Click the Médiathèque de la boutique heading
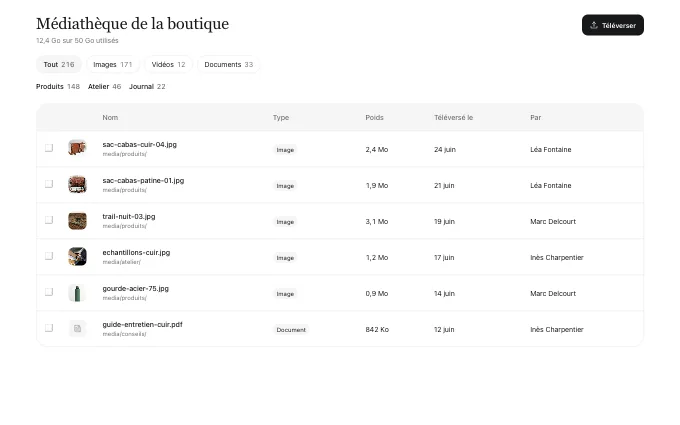This screenshot has width=680, height=425. [x=132, y=23]
